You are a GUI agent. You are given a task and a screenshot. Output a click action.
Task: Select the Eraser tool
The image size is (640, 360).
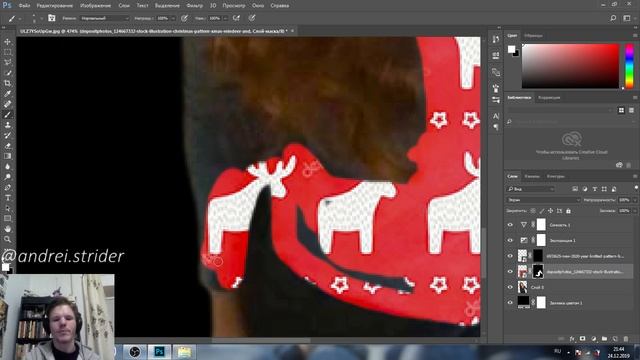(7, 146)
